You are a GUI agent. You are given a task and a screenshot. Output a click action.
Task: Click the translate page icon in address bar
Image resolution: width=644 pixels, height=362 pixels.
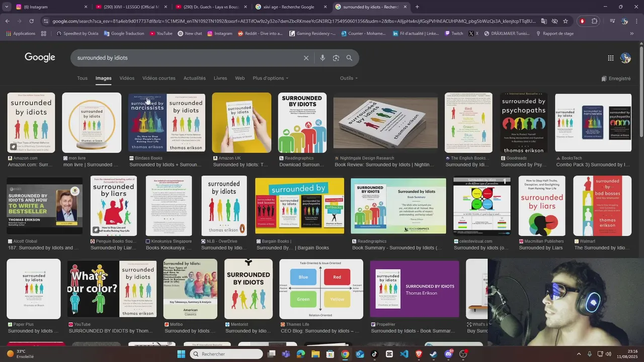(x=544, y=21)
